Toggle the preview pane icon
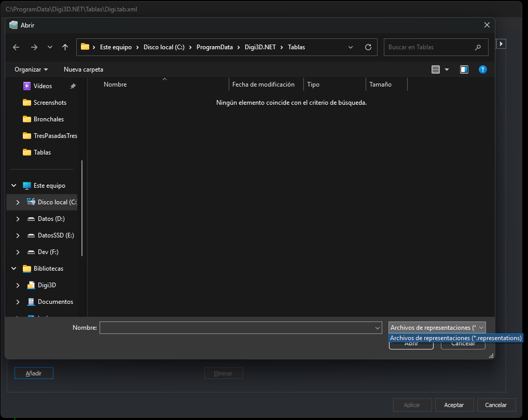This screenshot has width=528, height=420. pyautogui.click(x=464, y=69)
